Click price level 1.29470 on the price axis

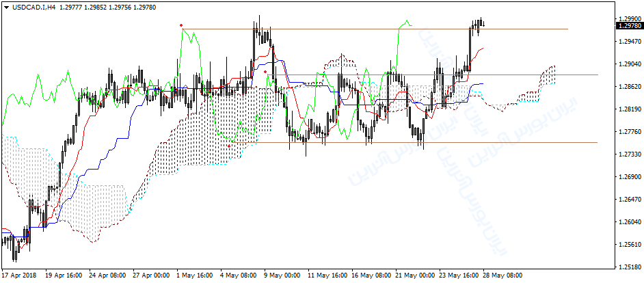[x=630, y=42]
